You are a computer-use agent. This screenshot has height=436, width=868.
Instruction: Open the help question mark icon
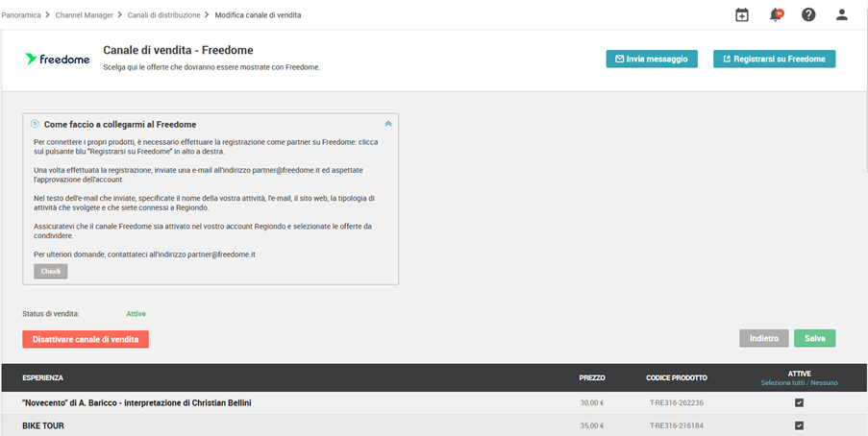pyautogui.click(x=808, y=15)
